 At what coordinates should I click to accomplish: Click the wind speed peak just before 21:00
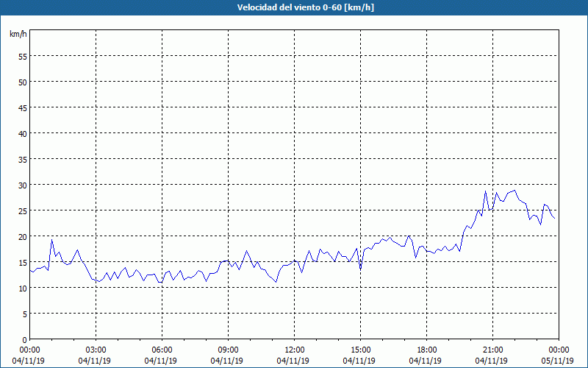click(x=485, y=191)
